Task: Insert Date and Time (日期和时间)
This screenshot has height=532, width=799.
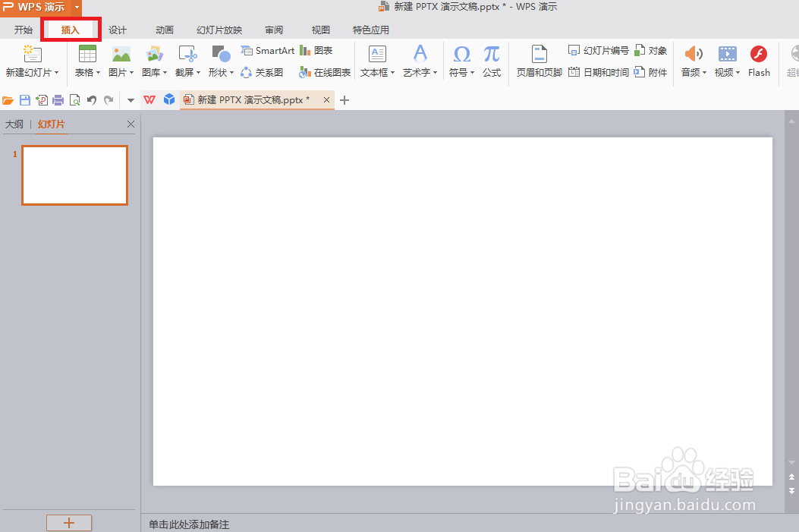Action: coord(598,72)
